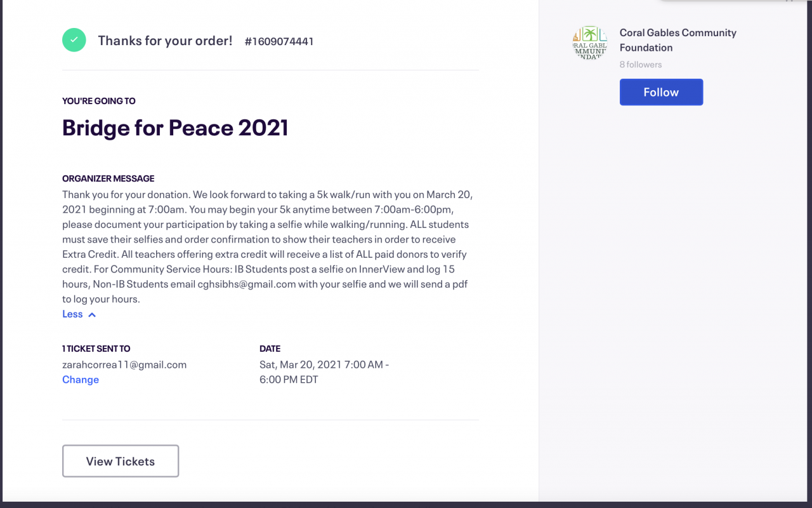Click the Thanks for your order heading
Screen dimensions: 812x508
point(165,41)
